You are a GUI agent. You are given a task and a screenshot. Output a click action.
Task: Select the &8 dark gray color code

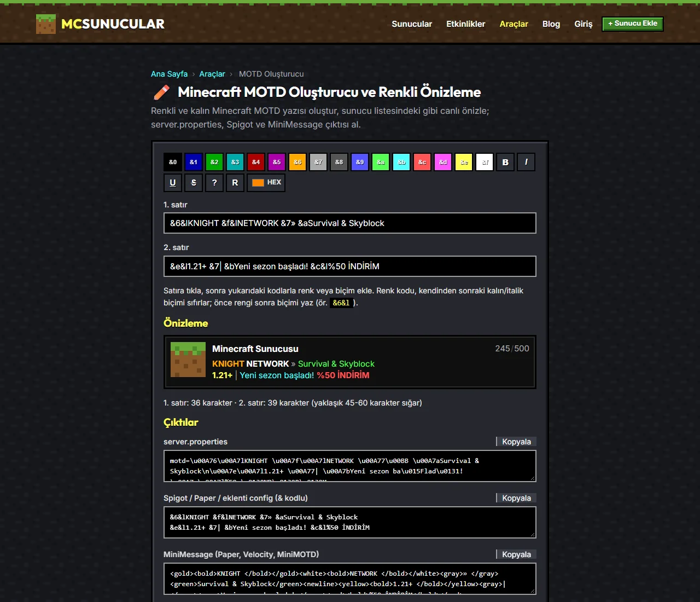339,162
